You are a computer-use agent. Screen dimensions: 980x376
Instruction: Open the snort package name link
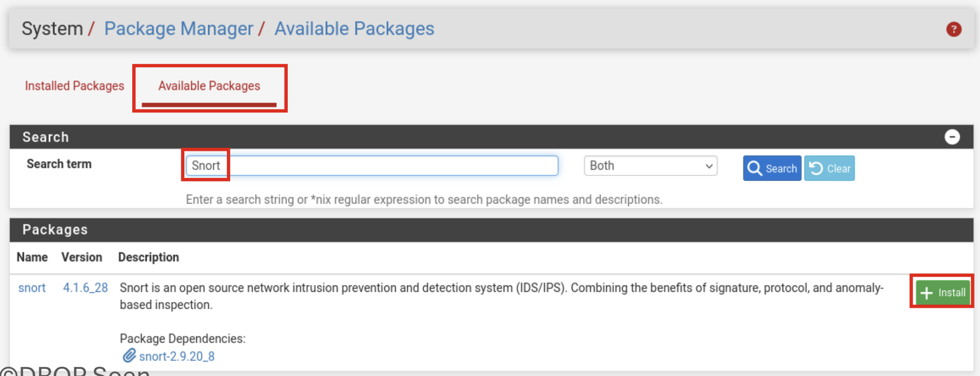(32, 288)
